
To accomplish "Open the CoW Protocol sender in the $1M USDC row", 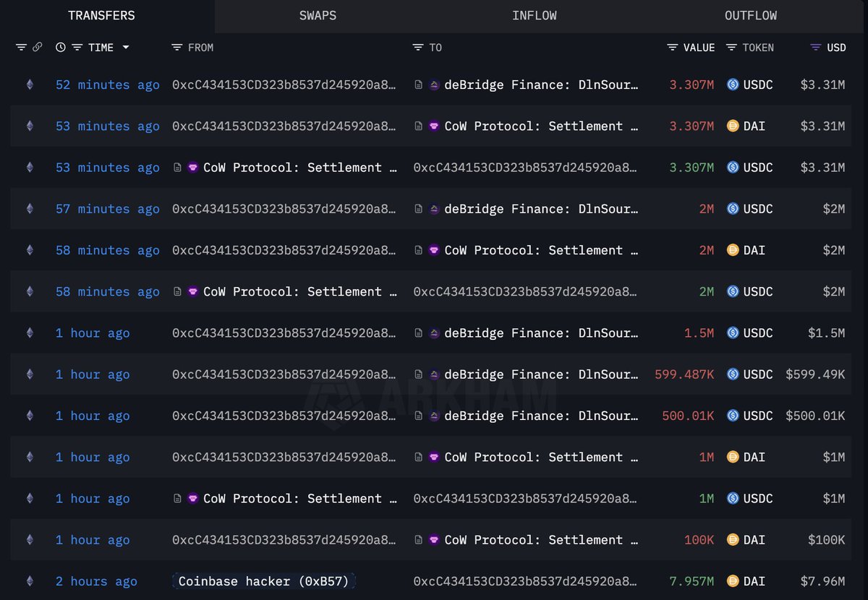I will click(x=300, y=499).
